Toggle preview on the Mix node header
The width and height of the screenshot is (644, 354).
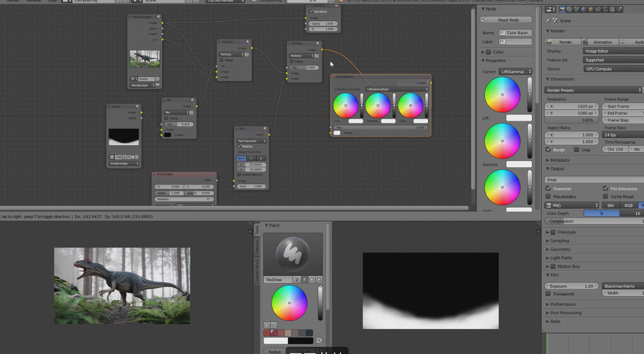tap(192, 100)
